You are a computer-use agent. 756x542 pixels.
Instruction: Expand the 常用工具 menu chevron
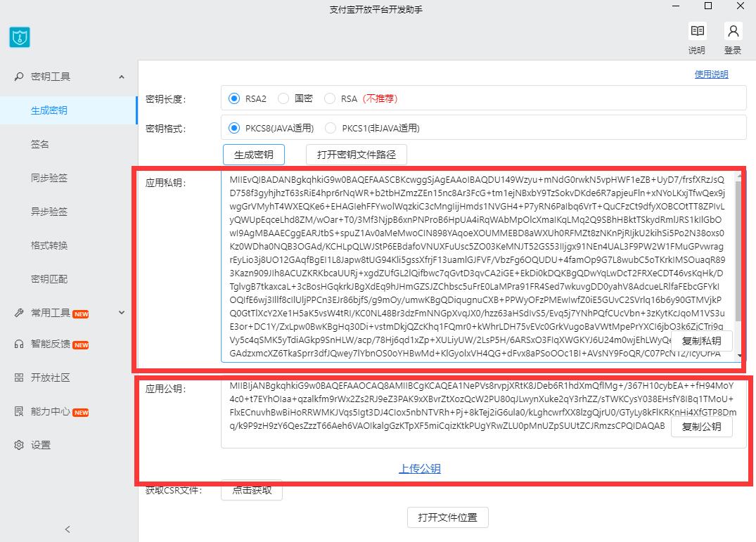tap(122, 313)
